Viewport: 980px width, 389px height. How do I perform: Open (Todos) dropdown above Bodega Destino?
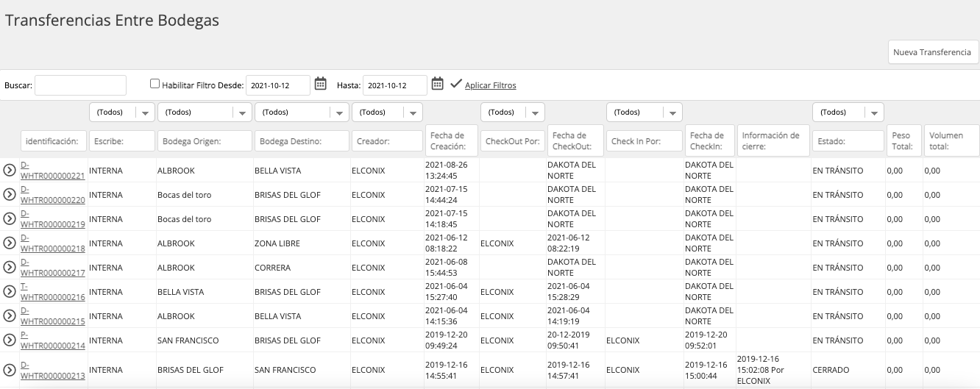pyautogui.click(x=302, y=113)
